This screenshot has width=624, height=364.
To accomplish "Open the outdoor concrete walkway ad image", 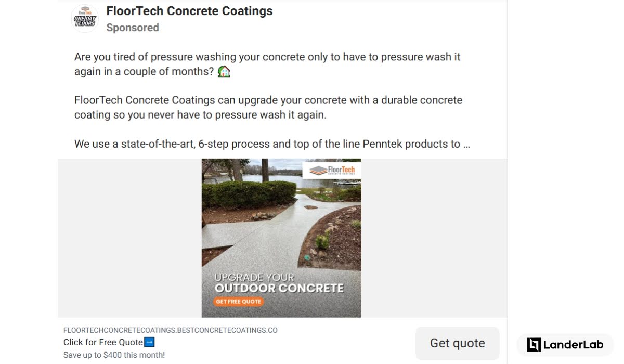I will coord(281,238).
